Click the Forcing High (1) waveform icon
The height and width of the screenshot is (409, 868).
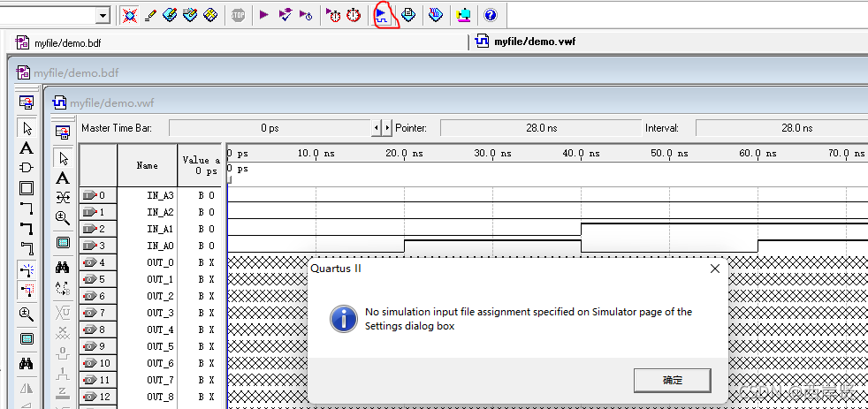point(63,373)
